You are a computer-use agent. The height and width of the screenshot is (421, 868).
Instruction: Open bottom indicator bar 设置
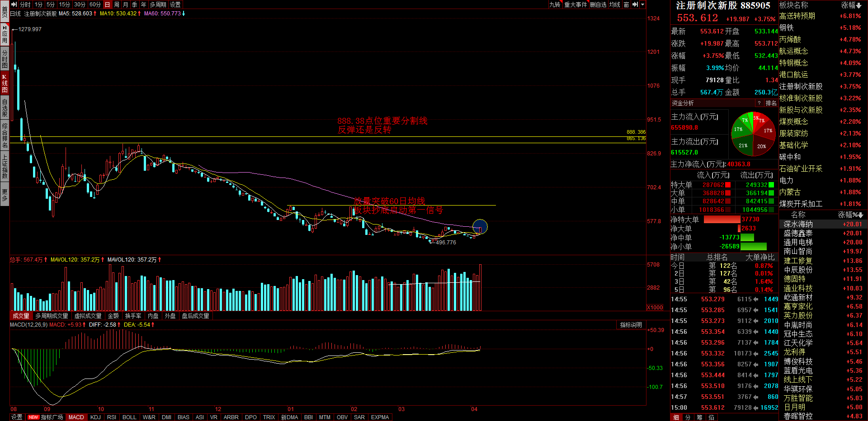17,417
